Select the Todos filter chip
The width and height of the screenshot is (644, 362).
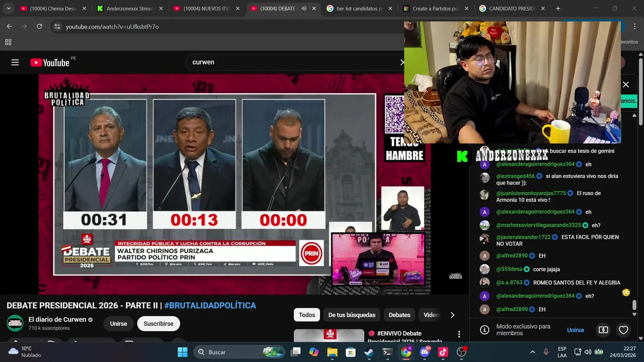pos(307,315)
